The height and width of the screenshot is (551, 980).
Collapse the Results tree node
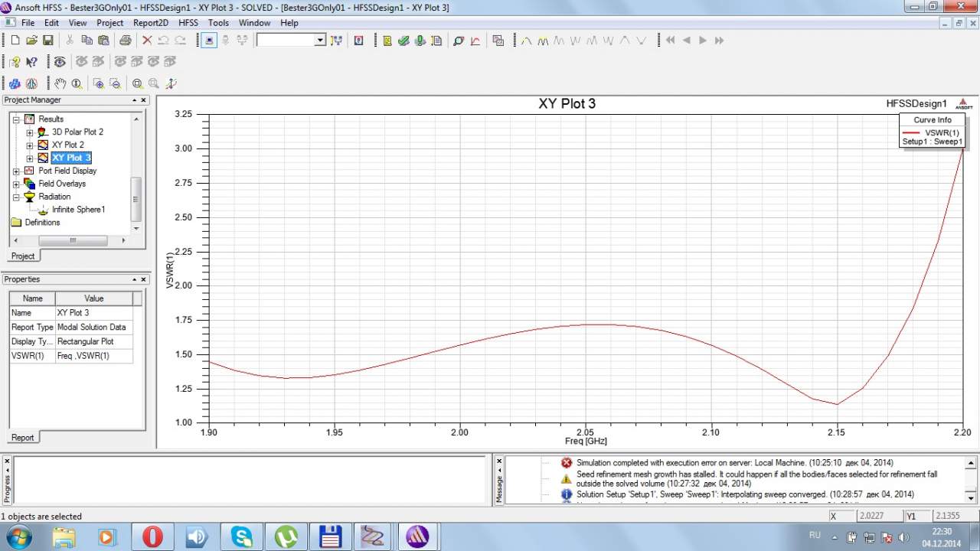click(x=16, y=119)
